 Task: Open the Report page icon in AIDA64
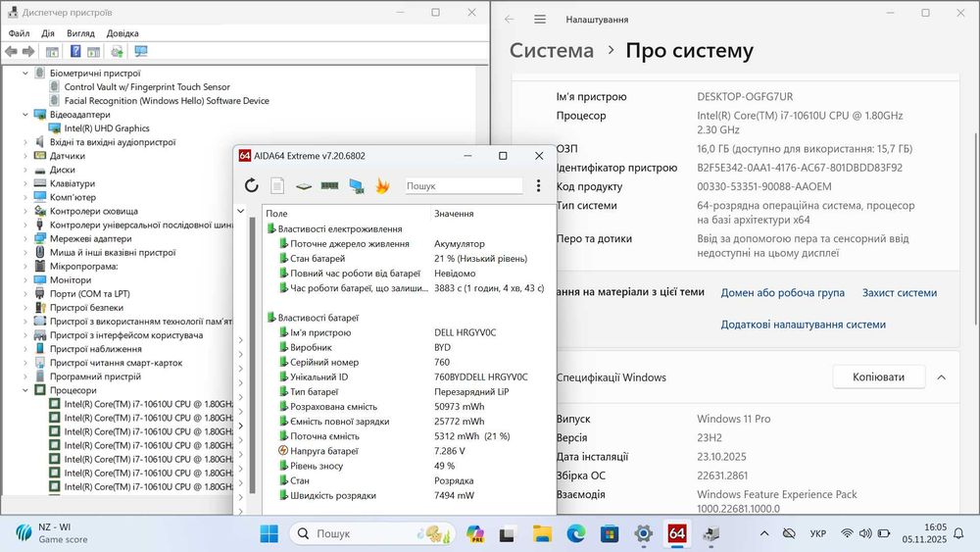tap(277, 185)
